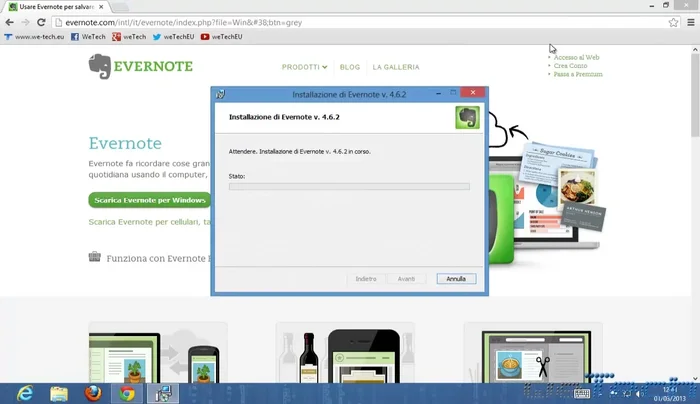This screenshot has width=700, height=404.
Task: Open the sync devices thumbnail card
Action: (x=158, y=353)
